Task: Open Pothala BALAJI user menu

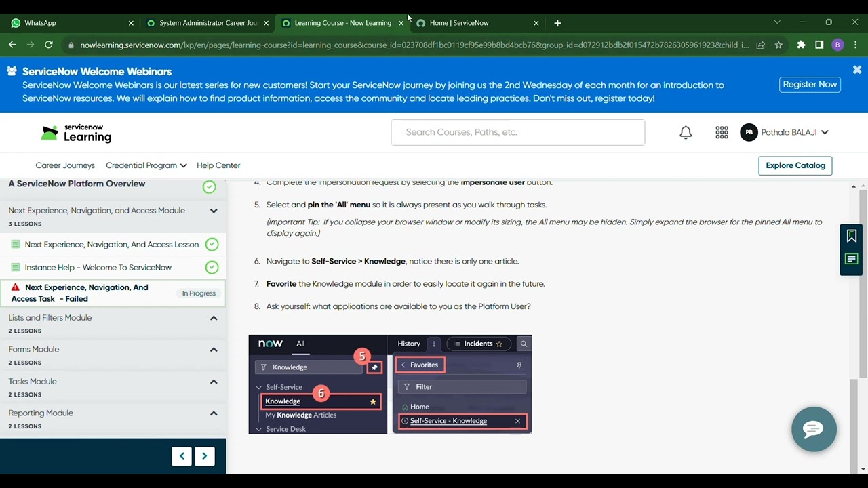Action: (x=795, y=133)
